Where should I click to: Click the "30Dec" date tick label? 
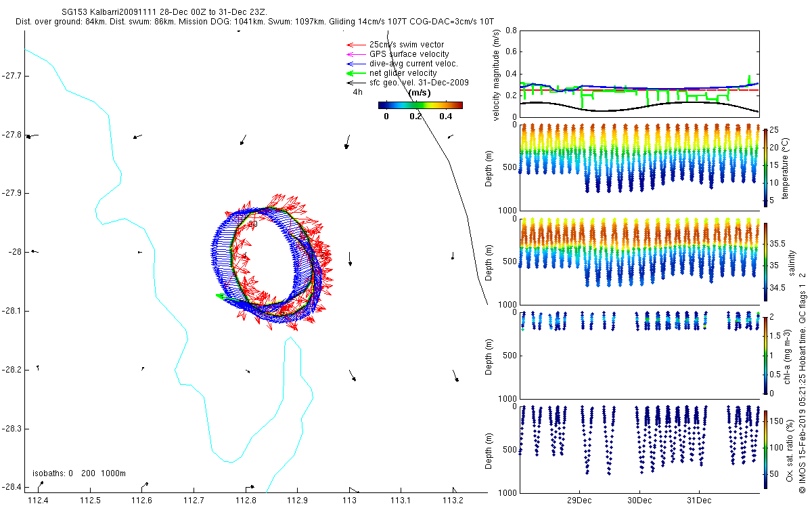click(639, 501)
